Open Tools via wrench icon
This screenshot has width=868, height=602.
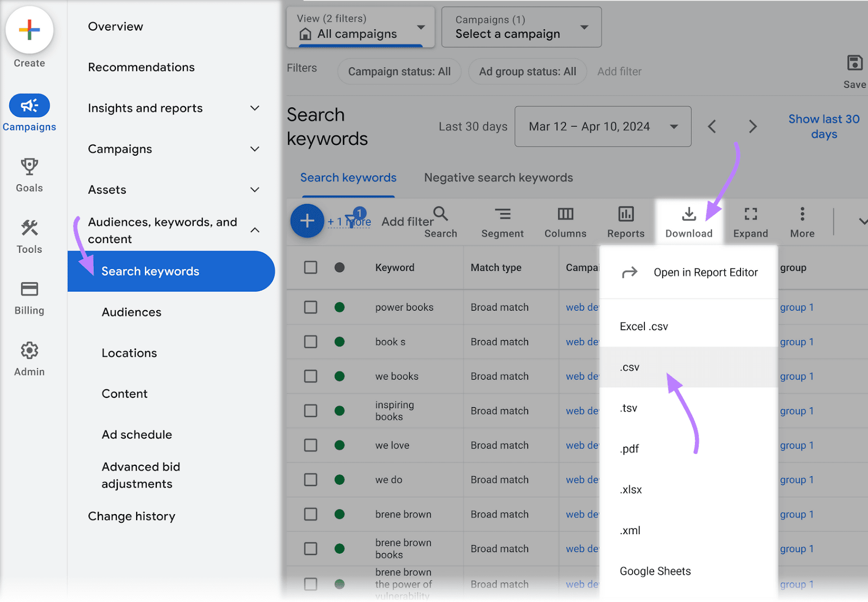tap(29, 228)
